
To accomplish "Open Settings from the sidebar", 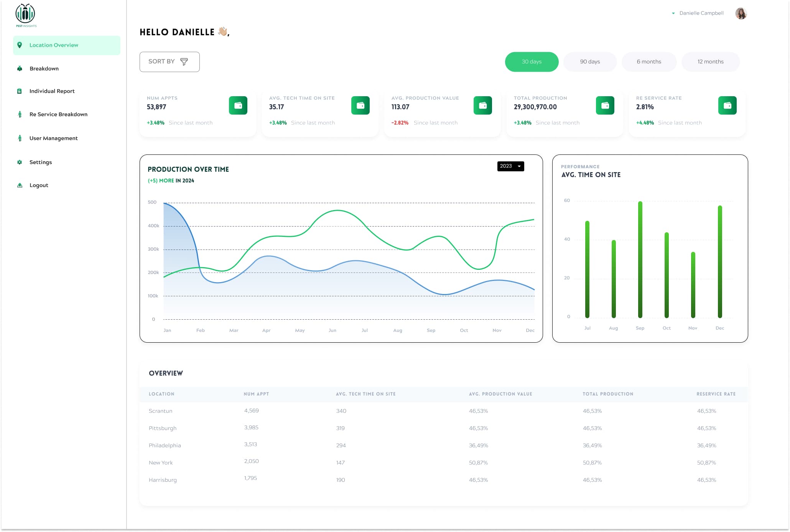I will [x=41, y=162].
